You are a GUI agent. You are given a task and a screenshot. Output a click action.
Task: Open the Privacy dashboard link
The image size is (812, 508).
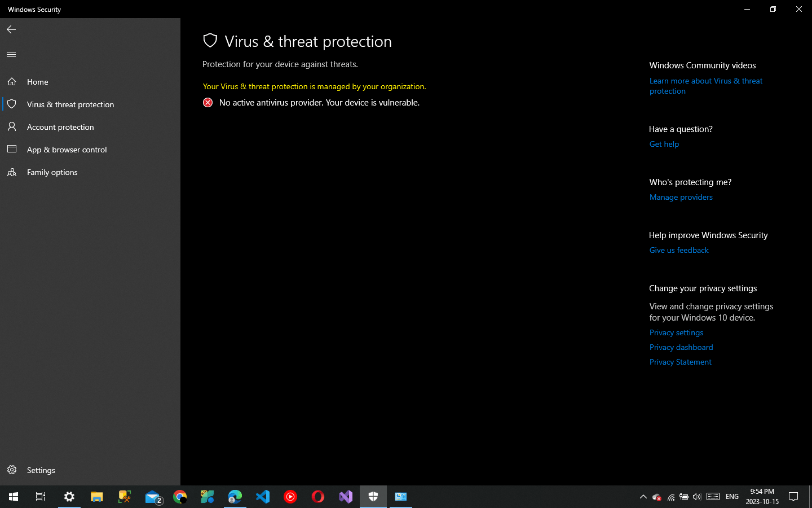point(681,347)
